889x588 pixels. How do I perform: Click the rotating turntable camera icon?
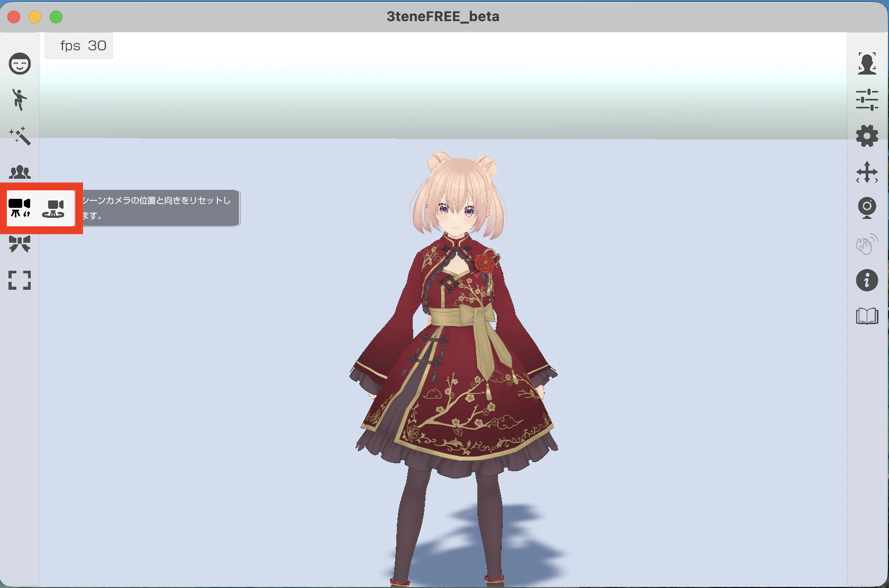coord(53,208)
